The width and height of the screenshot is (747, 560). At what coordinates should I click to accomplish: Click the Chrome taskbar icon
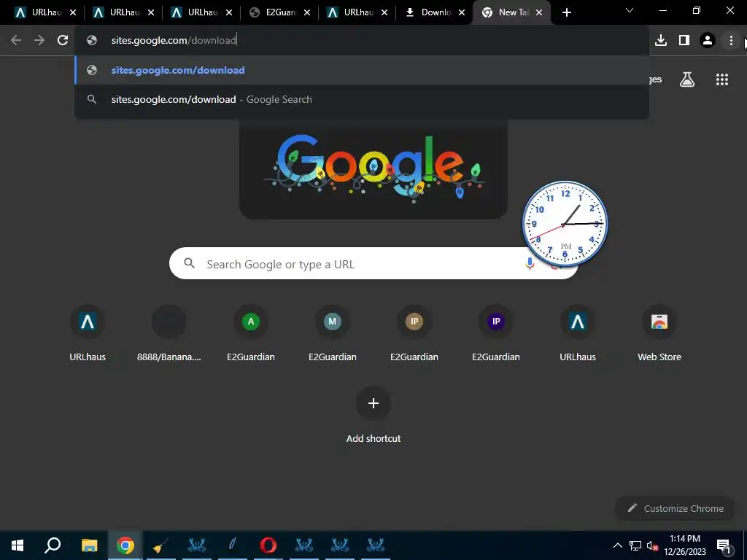click(125, 545)
